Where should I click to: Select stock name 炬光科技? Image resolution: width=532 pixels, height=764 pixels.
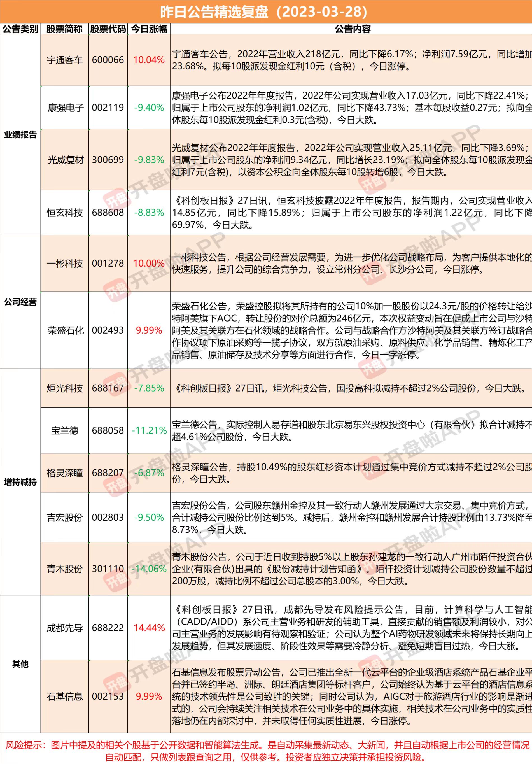coord(65,388)
